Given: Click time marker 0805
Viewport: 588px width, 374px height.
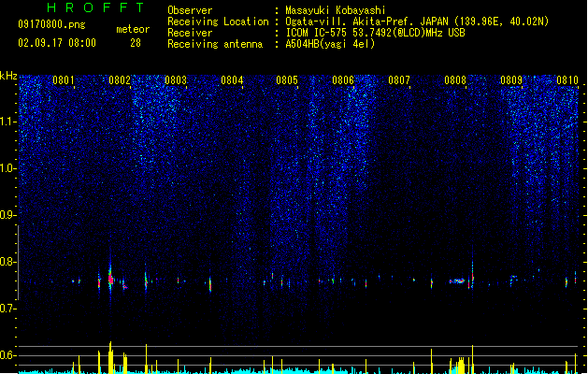Looking at the screenshot, I should coord(287,80).
